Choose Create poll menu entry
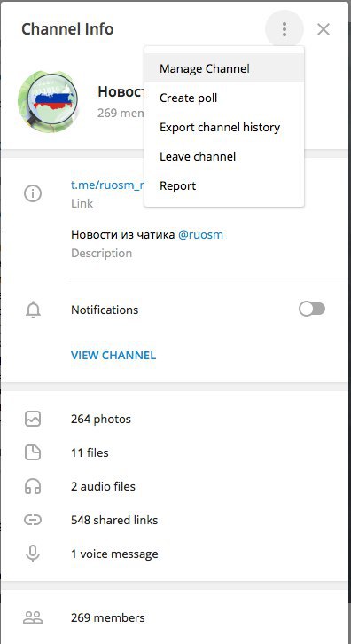This screenshot has width=351, height=644. (224, 98)
